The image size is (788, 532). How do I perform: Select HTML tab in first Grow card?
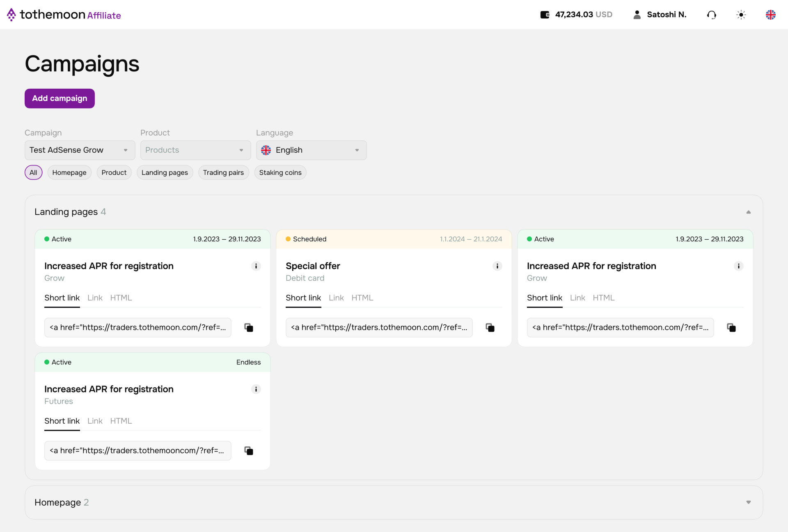coord(121,298)
